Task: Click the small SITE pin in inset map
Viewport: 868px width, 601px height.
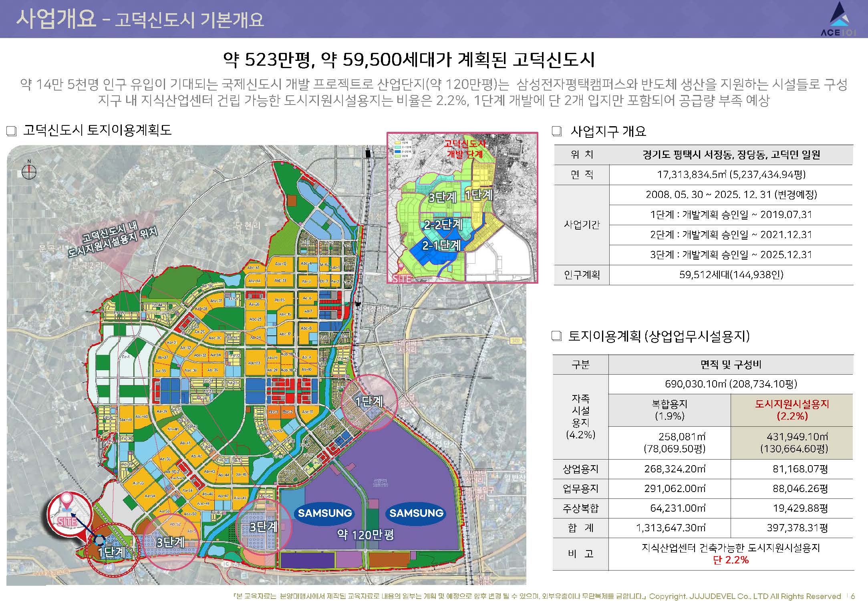Action: 401,267
